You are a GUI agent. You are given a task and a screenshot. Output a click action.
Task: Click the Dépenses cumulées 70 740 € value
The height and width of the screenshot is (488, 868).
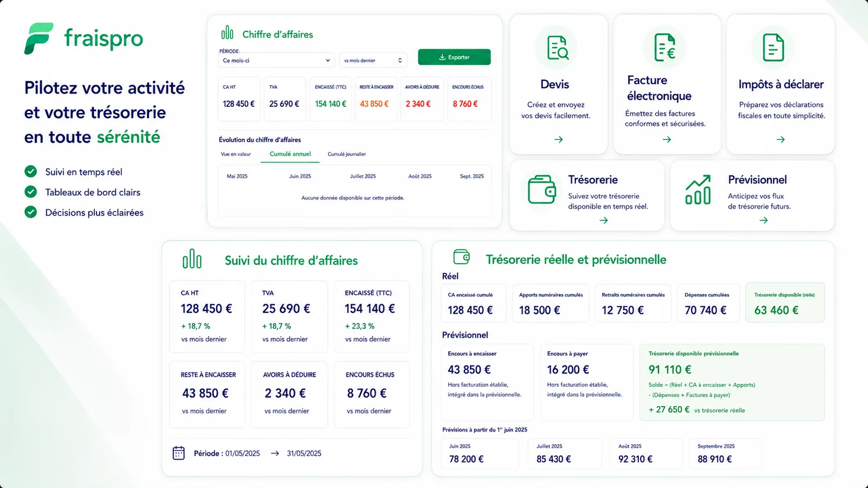705,310
